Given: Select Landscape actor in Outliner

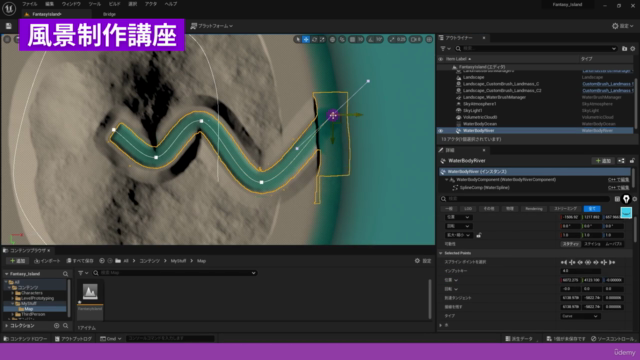Looking at the screenshot, I should [x=473, y=77].
